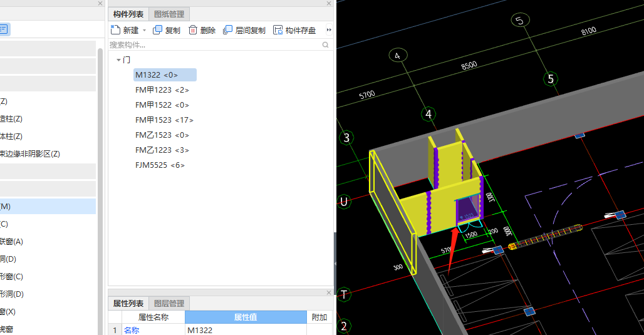Viewport: 644px width, 335px height.
Task: Click axis bubble 4 in the viewport
Action: click(x=428, y=114)
